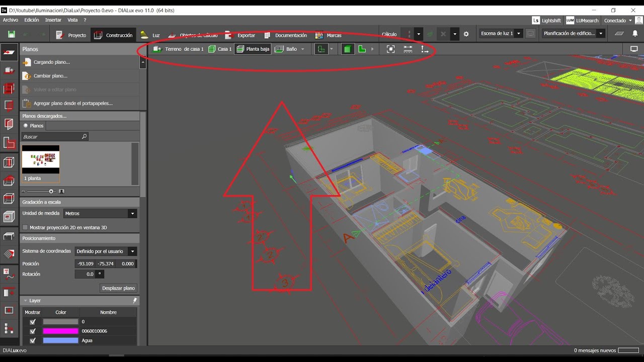Toggle visibility of the Agua layer
This screenshot has width=644, height=362.
click(x=33, y=340)
